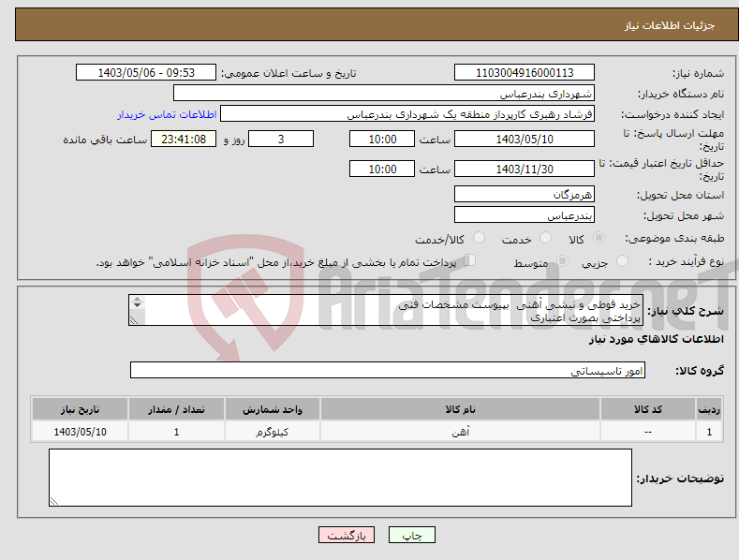Click the کیلوگرم unit cell

tap(273, 432)
